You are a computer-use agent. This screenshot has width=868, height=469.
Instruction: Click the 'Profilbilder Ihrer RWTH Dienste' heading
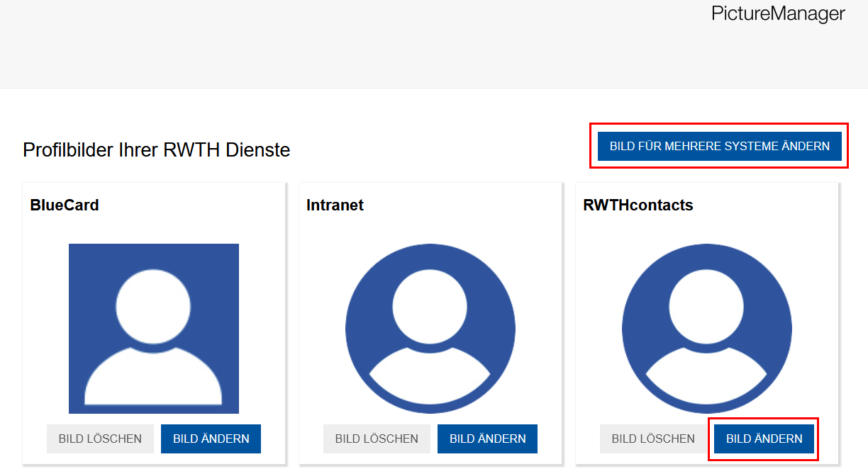coord(156,149)
